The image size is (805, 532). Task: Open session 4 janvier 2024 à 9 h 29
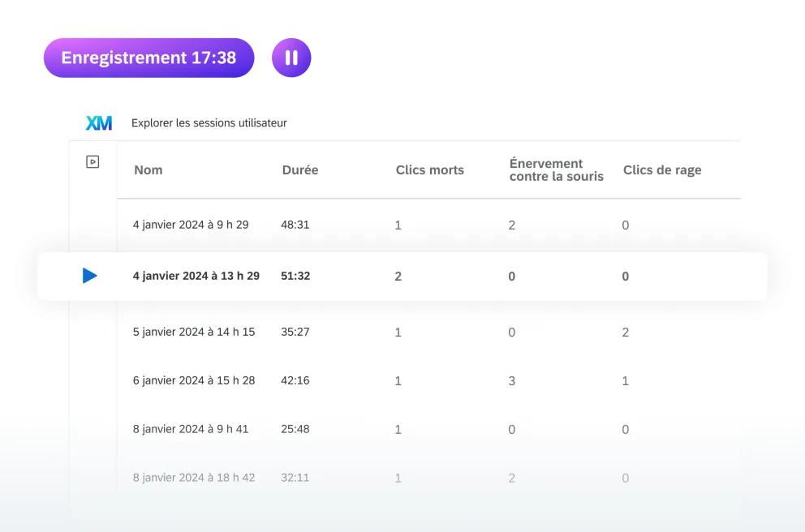(x=191, y=225)
